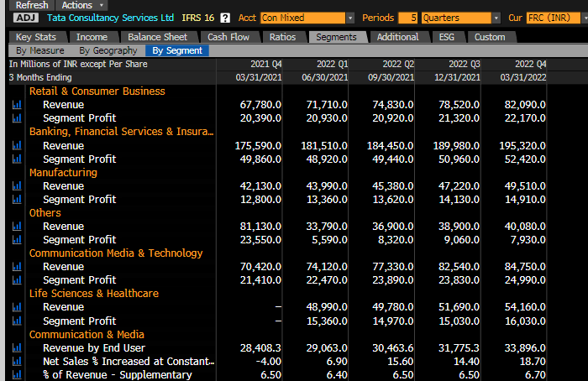Click the 195,320.0 Banking revenue cell
Screen dimensions: 588x381
[522, 146]
